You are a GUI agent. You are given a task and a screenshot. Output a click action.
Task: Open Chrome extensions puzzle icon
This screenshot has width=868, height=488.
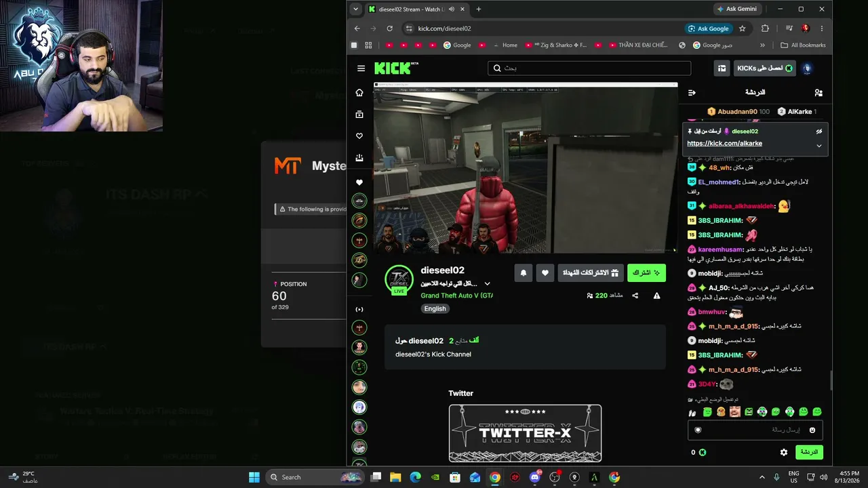766,28
